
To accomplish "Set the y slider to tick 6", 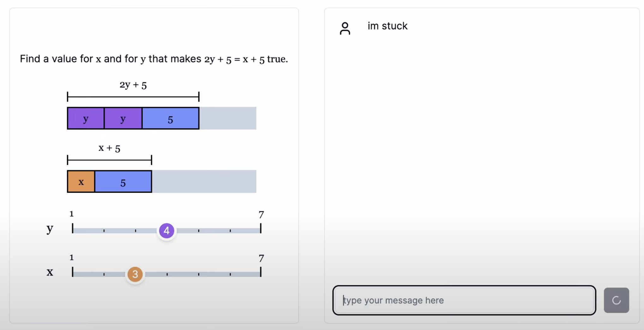I will tap(230, 231).
